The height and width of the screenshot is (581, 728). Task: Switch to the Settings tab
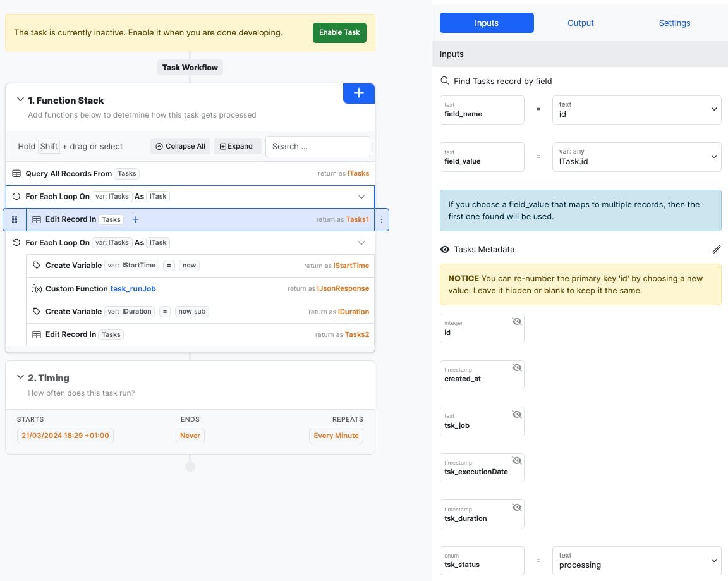(x=674, y=23)
